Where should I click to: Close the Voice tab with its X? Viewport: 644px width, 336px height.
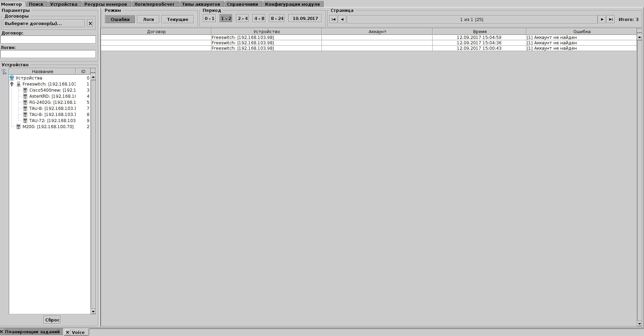tap(68, 332)
